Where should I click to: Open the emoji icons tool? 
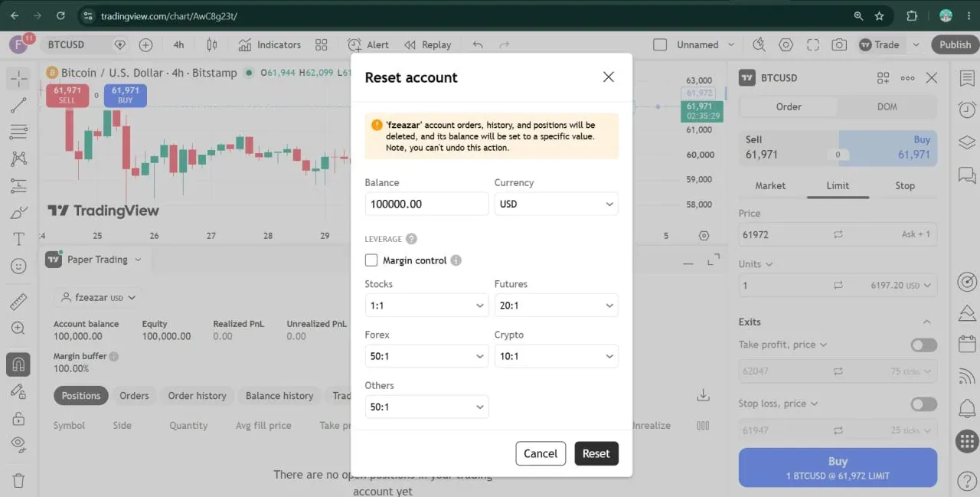pos(18,266)
